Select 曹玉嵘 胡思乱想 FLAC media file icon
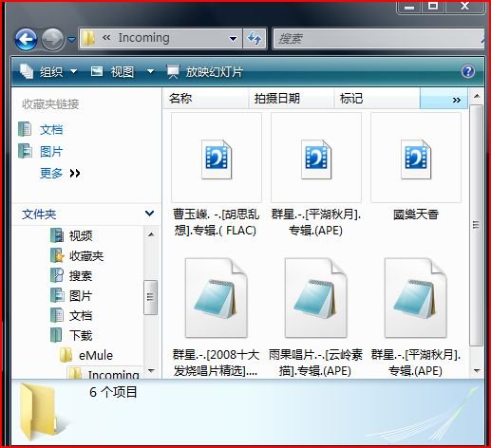This screenshot has width=491, height=448. pos(217,159)
